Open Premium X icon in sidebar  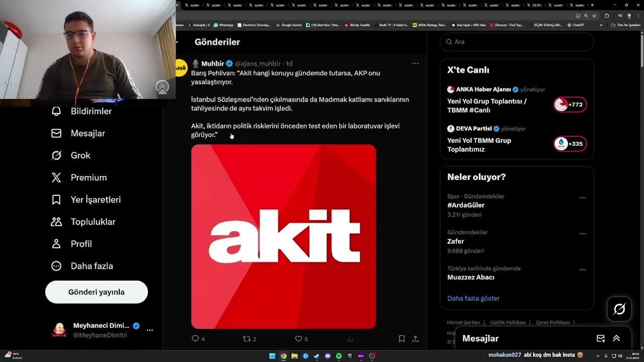(x=56, y=177)
